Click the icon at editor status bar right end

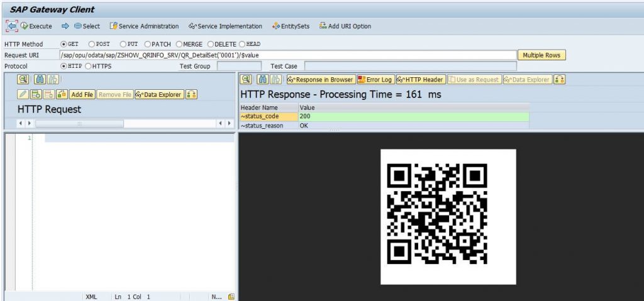tap(231, 297)
